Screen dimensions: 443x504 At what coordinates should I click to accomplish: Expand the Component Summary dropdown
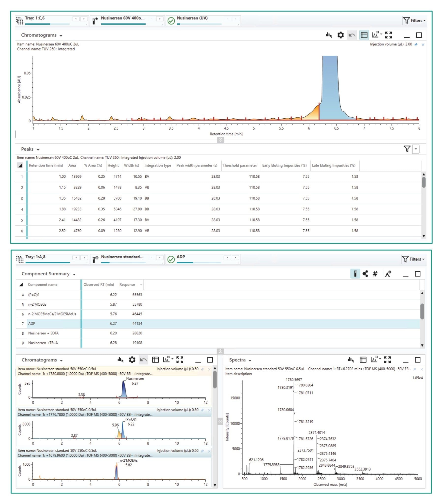tap(74, 274)
